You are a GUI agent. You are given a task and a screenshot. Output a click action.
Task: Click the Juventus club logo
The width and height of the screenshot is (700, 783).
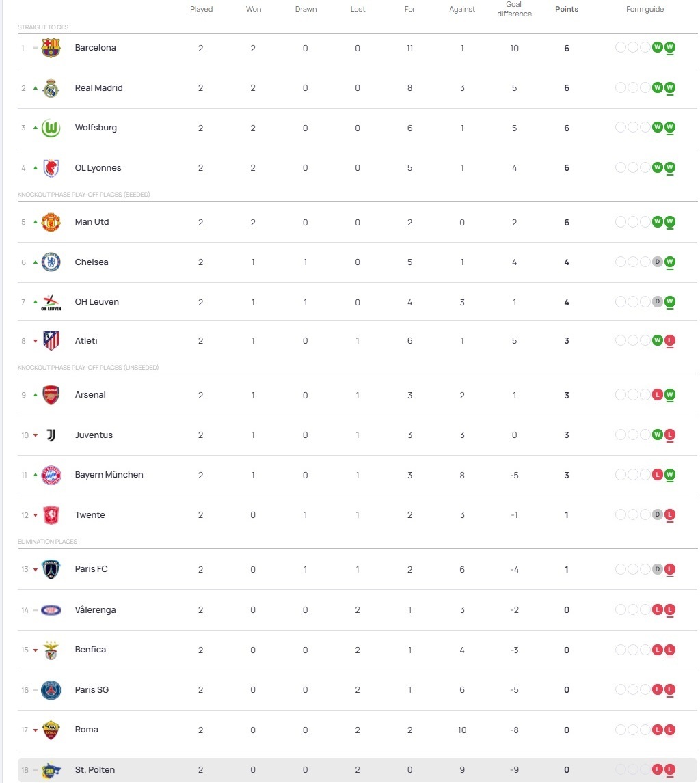point(51,435)
